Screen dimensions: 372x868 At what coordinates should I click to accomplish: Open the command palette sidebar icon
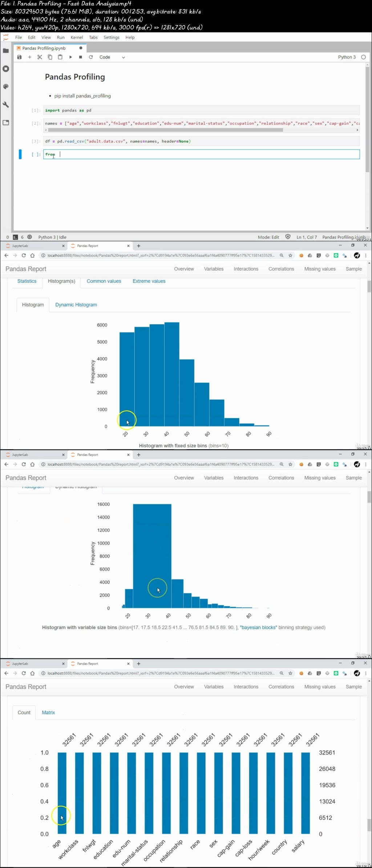pyautogui.click(x=6, y=86)
